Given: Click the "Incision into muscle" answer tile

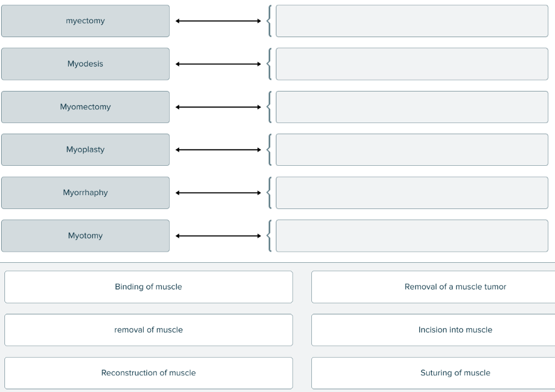Looking at the screenshot, I should coord(433,330).
